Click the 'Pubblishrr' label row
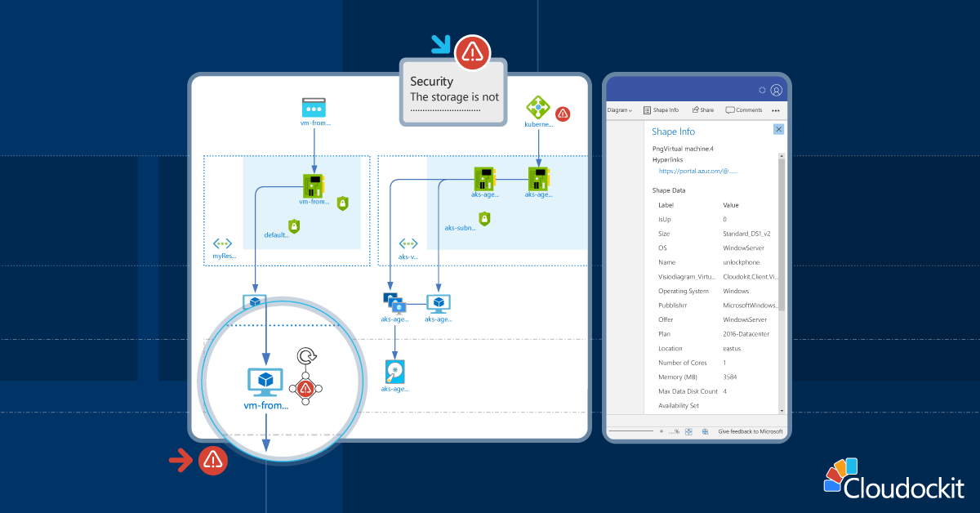 [x=672, y=306]
